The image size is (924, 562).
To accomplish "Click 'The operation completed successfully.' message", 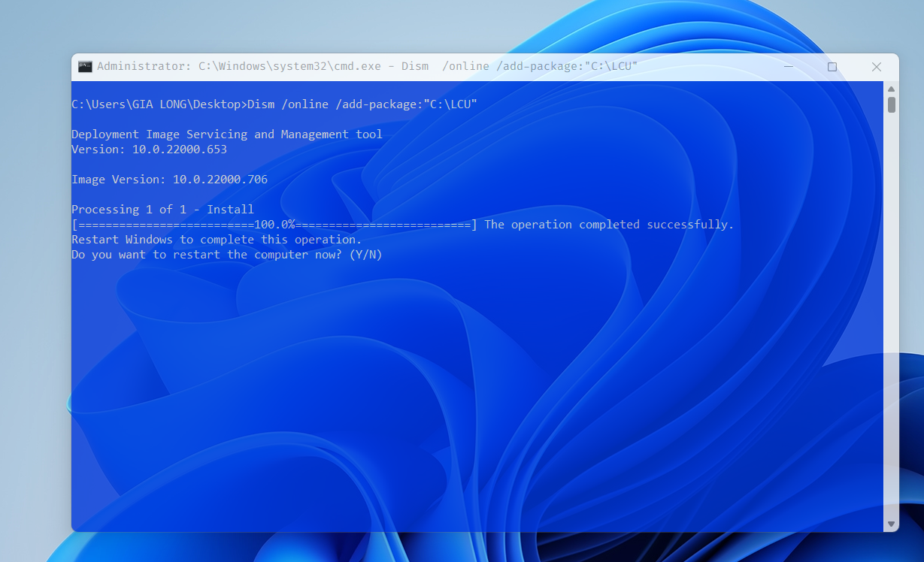I will pyautogui.click(x=609, y=225).
